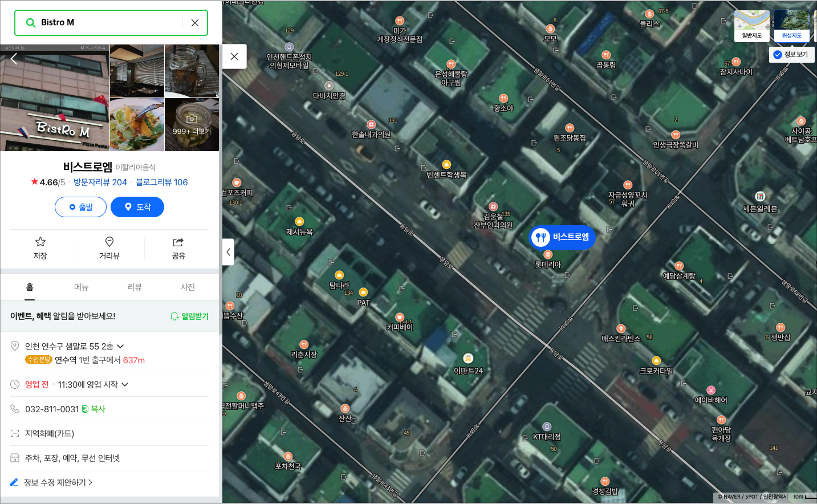Click the 커피베이 map marker

click(x=400, y=317)
